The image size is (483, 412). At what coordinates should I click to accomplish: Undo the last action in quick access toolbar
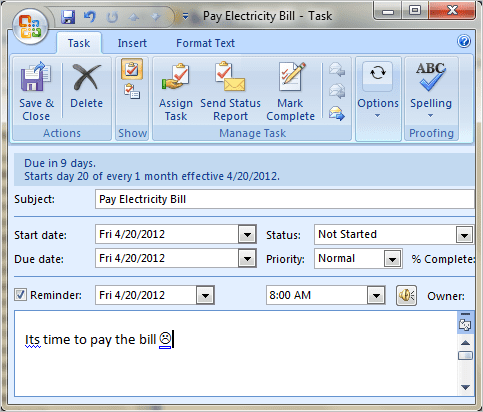point(90,16)
